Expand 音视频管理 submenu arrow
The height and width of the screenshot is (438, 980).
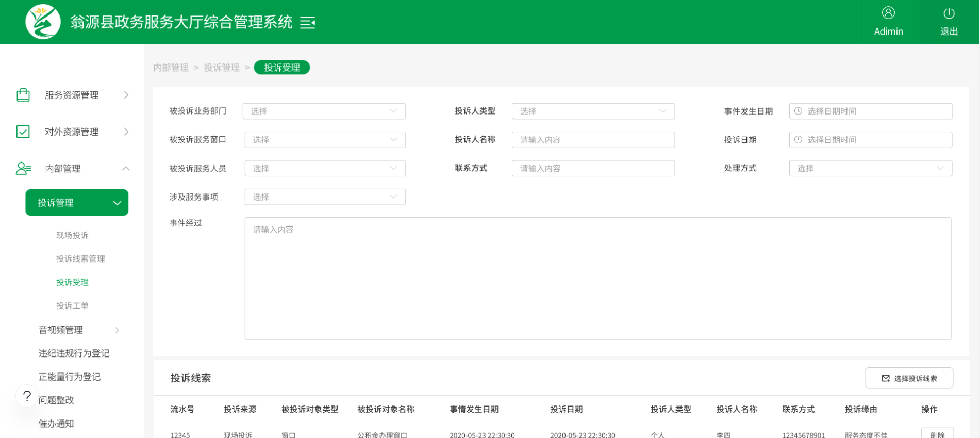[x=118, y=330]
